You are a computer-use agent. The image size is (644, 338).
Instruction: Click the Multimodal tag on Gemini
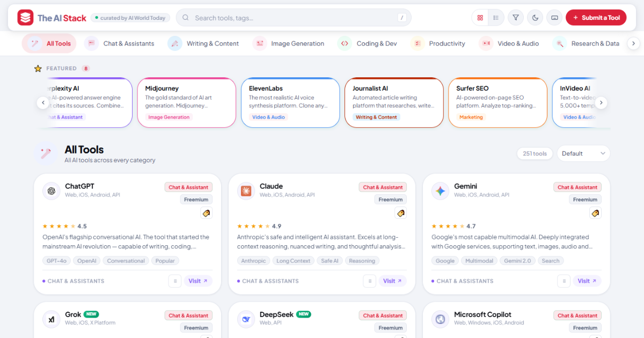[479, 261]
